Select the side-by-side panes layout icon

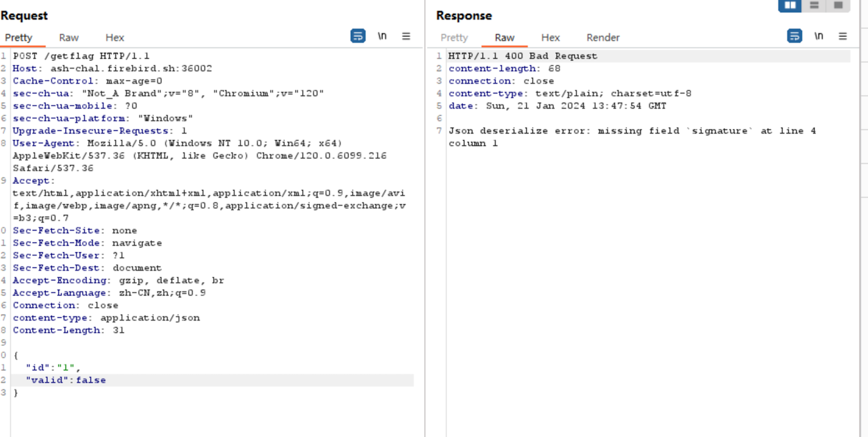pyautogui.click(x=790, y=6)
